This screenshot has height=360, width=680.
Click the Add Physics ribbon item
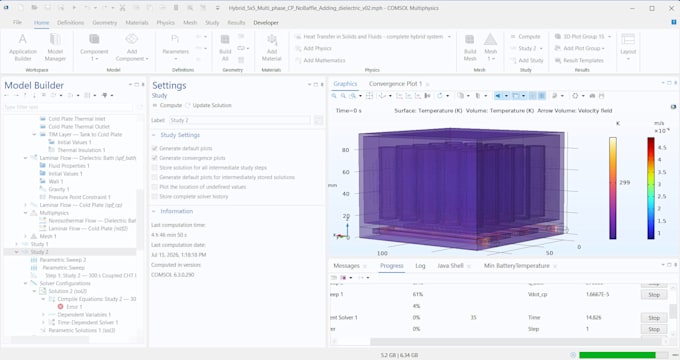[x=313, y=48]
